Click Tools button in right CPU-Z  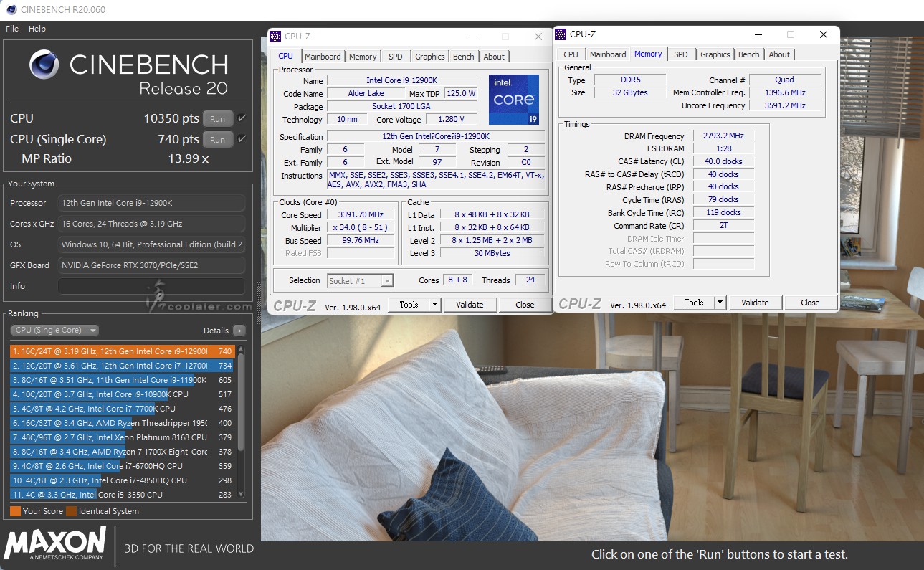[694, 303]
